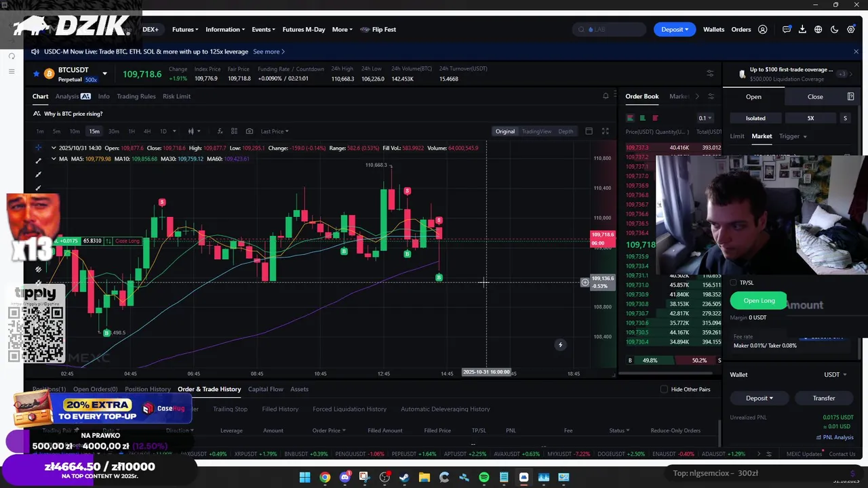The height and width of the screenshot is (488, 868).
Task: Open order book settings sliders icon
Action: pyautogui.click(x=711, y=96)
